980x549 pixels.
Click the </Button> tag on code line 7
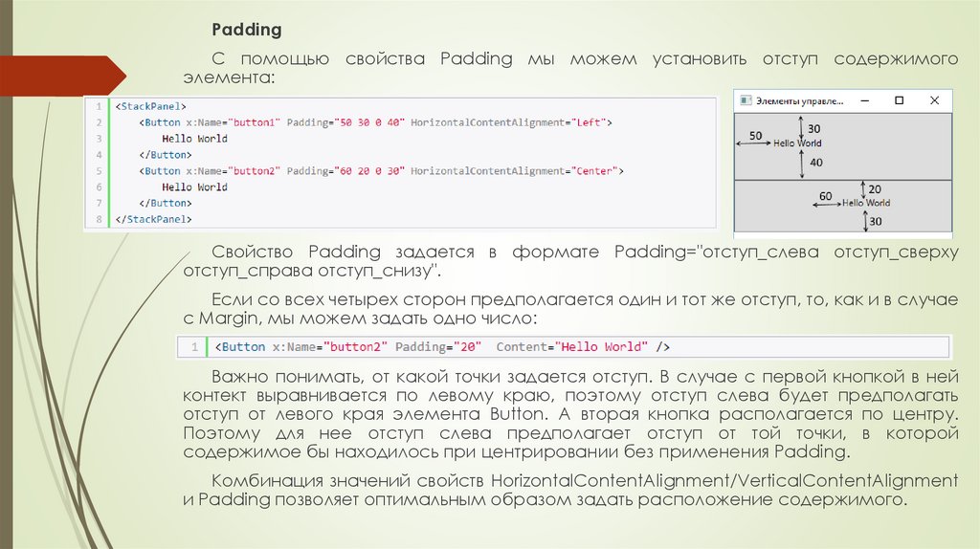pyautogui.click(x=166, y=204)
